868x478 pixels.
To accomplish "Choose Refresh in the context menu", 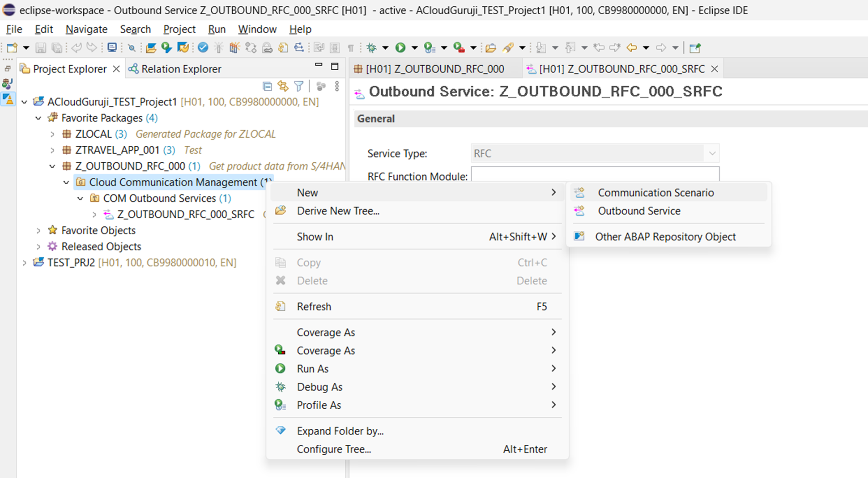I will pos(314,307).
